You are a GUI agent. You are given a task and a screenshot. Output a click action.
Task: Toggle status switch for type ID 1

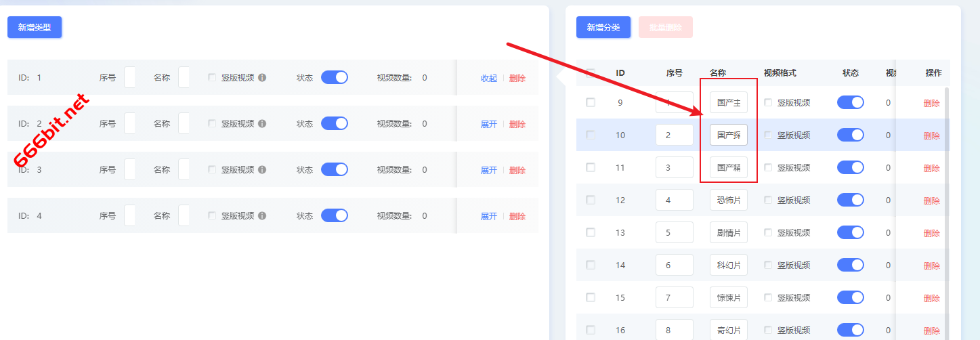pos(334,77)
